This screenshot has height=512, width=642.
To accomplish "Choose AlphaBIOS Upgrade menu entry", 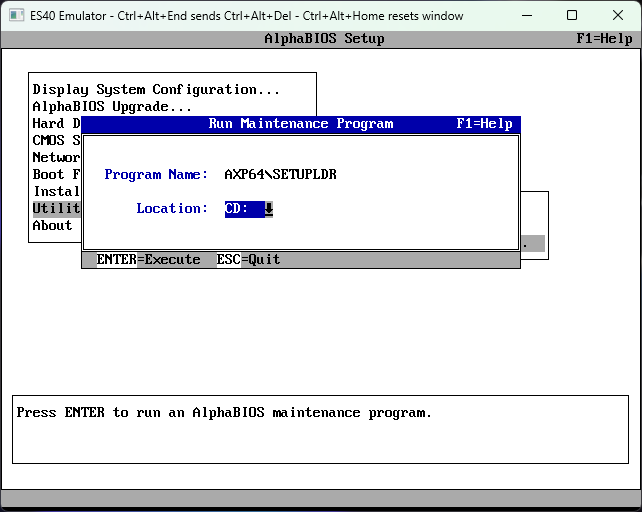I will [x=112, y=106].
